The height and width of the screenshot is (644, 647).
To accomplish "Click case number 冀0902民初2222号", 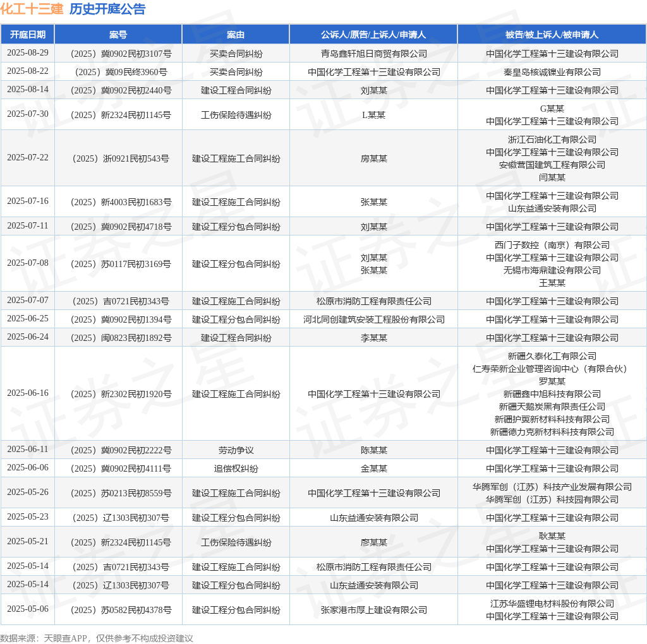I will 121,450.
